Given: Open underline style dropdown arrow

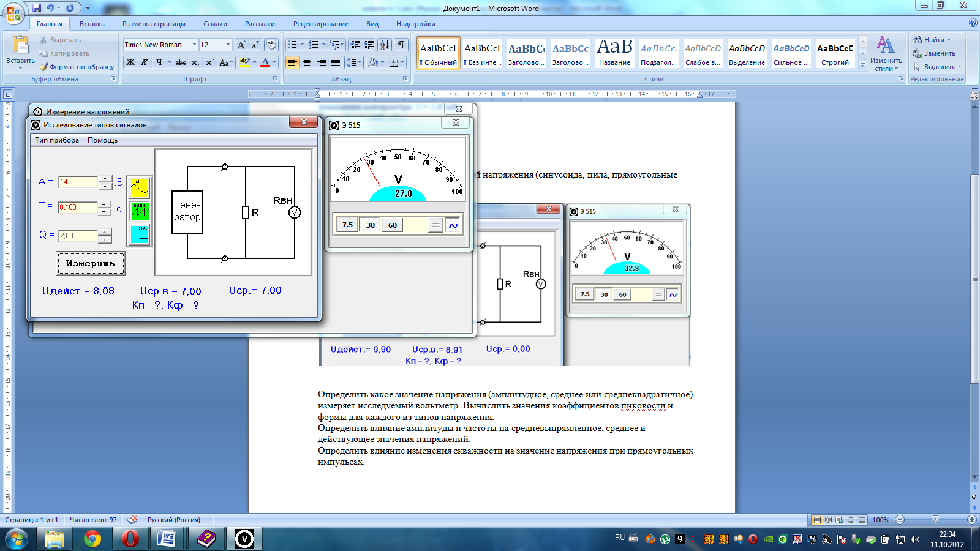Looking at the screenshot, I should (169, 62).
